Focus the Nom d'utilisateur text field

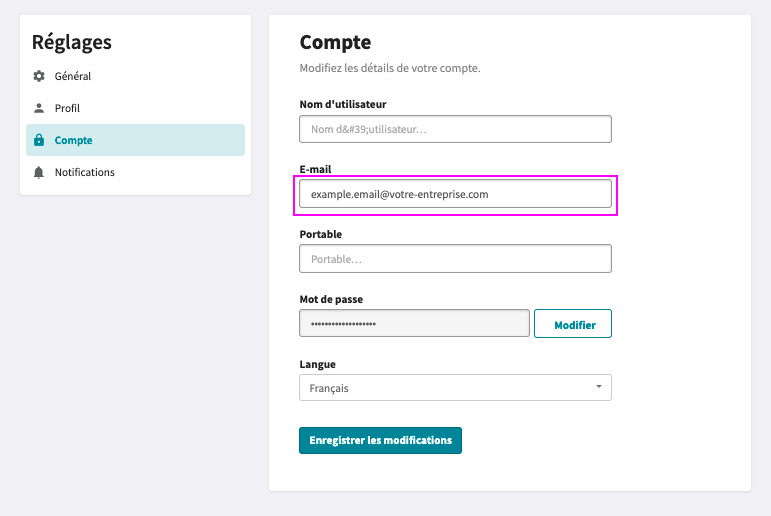click(455, 129)
